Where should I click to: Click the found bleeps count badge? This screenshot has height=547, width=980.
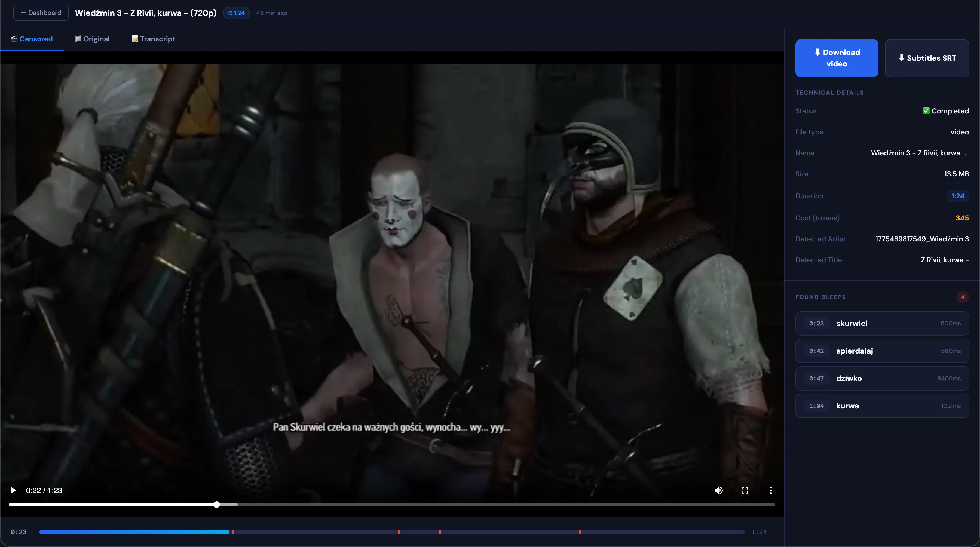[x=963, y=297]
